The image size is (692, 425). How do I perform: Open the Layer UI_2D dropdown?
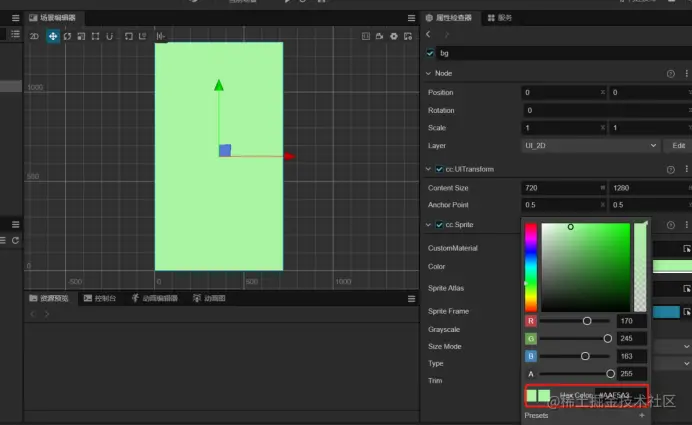590,146
